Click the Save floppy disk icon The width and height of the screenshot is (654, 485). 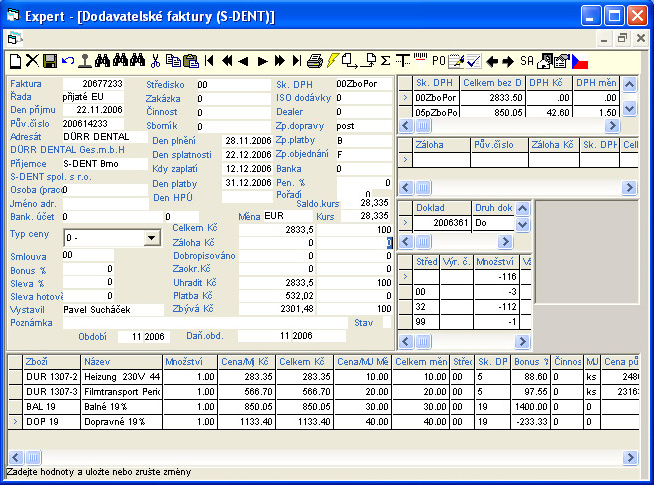(x=49, y=61)
